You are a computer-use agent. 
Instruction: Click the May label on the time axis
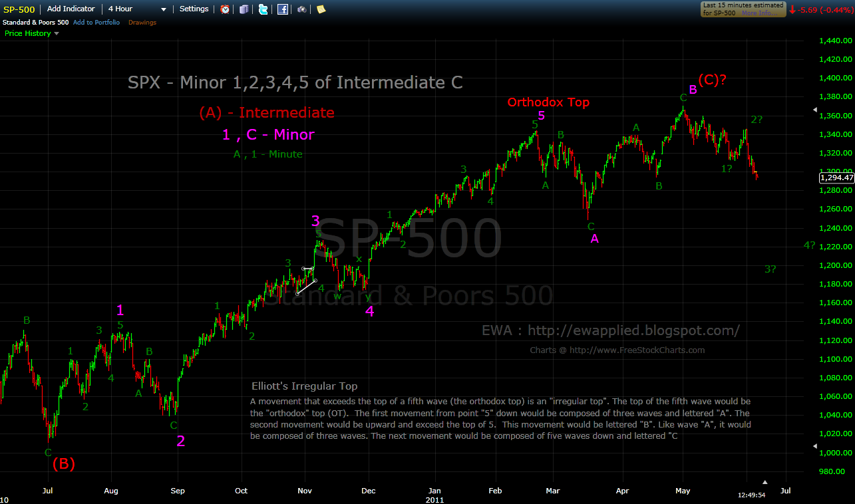683,491
